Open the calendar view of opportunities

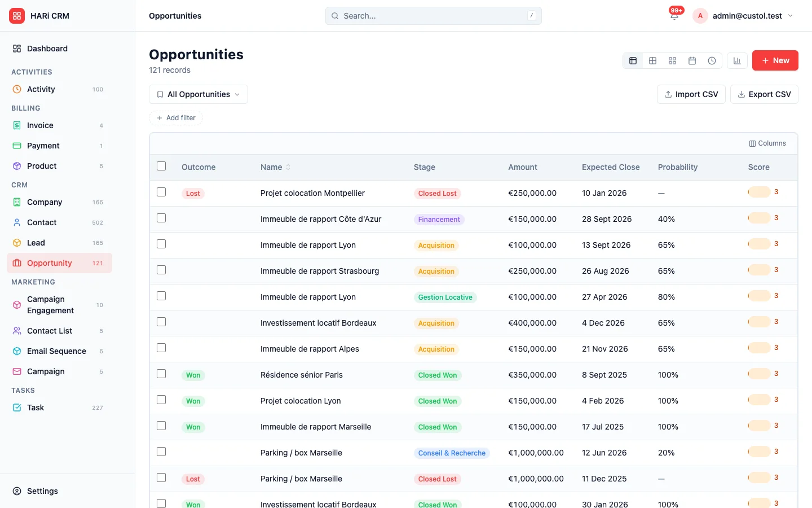pyautogui.click(x=692, y=60)
